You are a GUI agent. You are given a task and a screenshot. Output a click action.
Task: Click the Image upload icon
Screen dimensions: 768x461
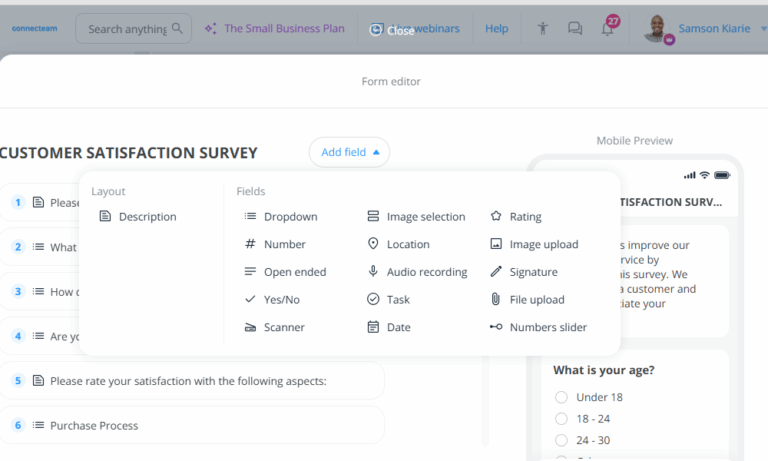[496, 243]
